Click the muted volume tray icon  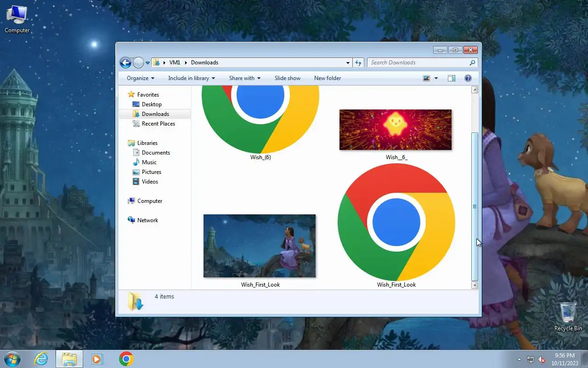point(542,359)
